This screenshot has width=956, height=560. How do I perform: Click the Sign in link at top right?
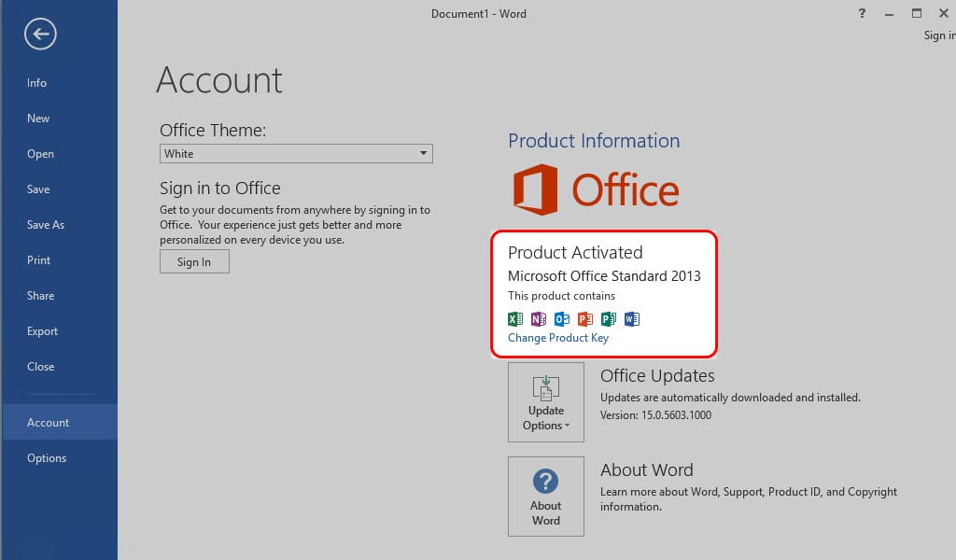click(939, 35)
